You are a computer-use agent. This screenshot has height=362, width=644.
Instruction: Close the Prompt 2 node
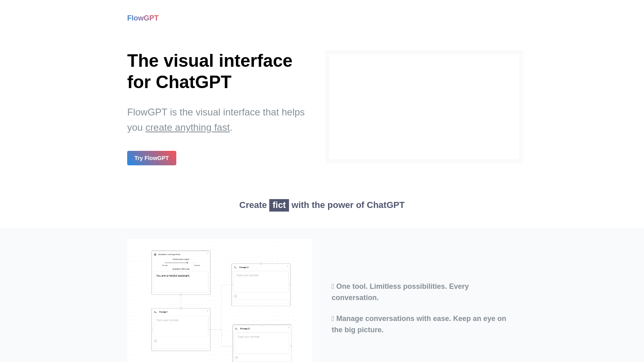288,266
